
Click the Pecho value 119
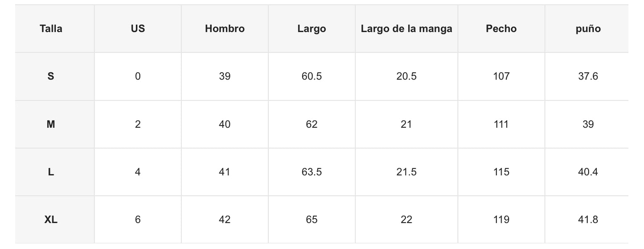click(x=501, y=220)
